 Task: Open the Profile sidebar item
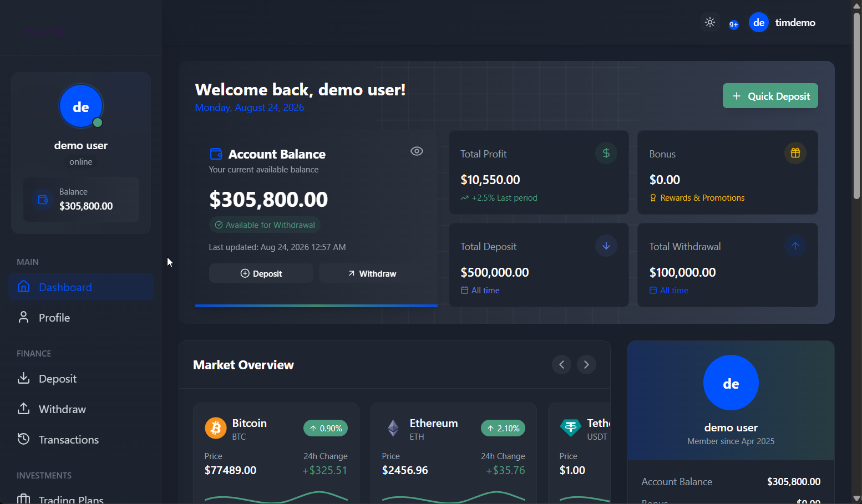(81, 317)
